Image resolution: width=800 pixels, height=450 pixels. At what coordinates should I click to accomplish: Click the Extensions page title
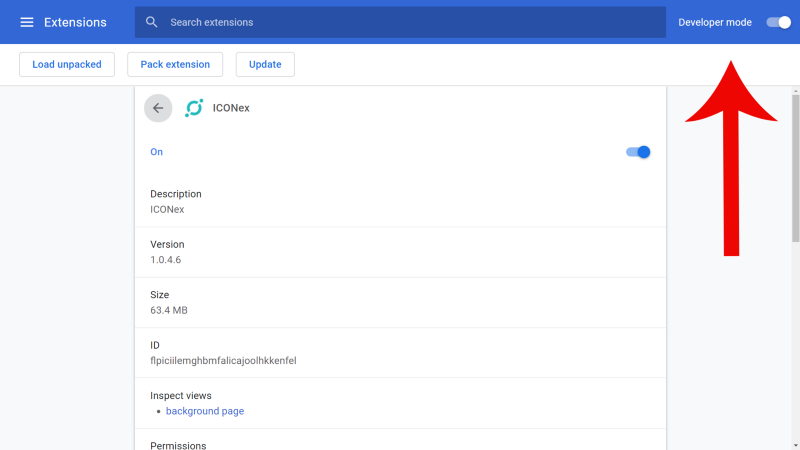click(x=75, y=22)
